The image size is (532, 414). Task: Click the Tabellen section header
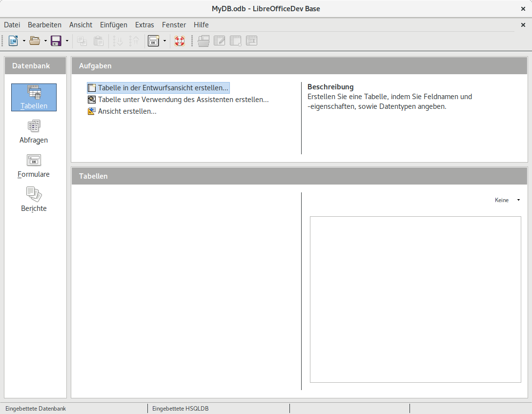coord(299,176)
